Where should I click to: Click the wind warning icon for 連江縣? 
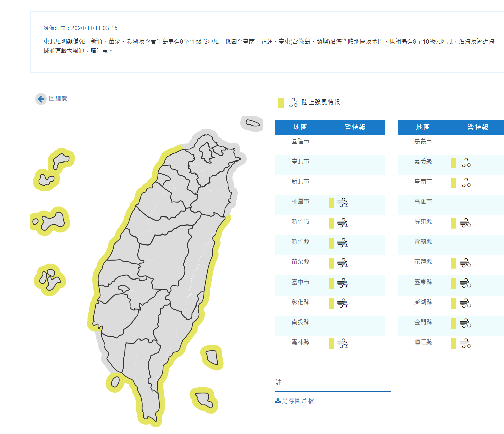click(x=465, y=344)
